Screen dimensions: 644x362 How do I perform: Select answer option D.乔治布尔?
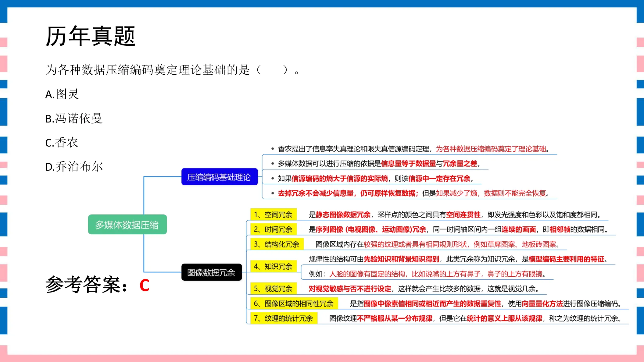(74, 166)
